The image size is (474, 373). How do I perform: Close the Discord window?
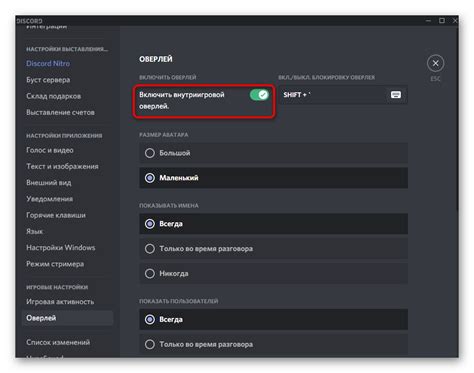coord(455,21)
